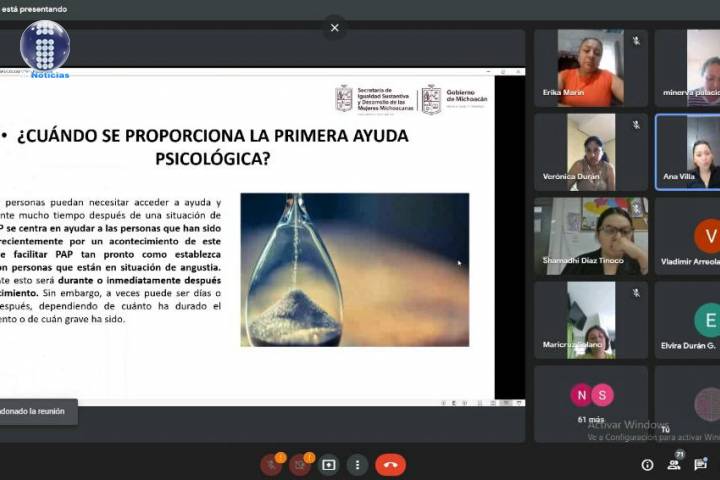Click the hourglass image on the slide
Viewport: 720px width, 480px height.
(354, 269)
